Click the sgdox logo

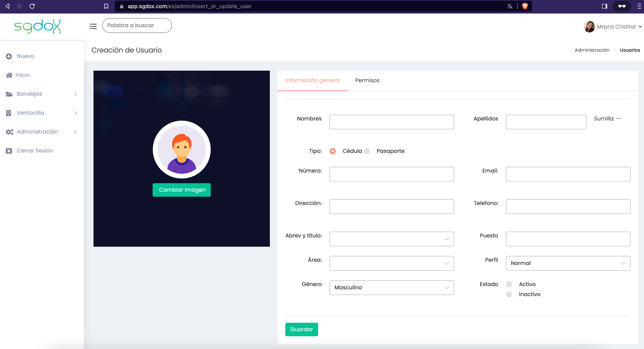click(x=37, y=26)
